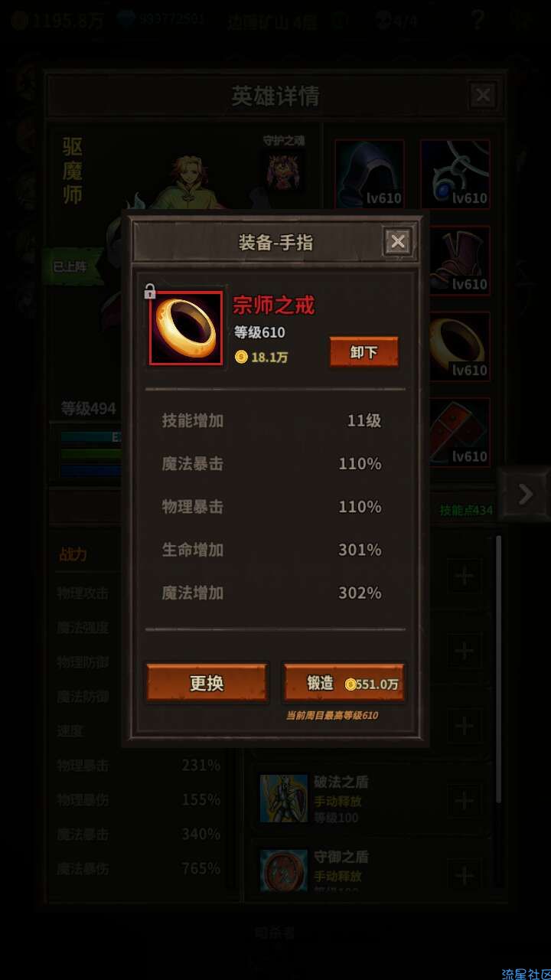Expand next hero with right arrow
The height and width of the screenshot is (980, 551).
[524, 494]
